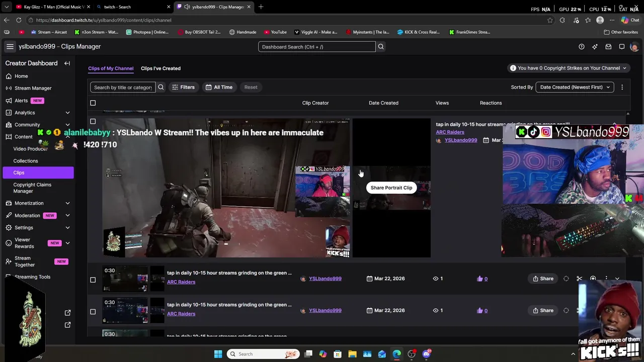Screen dimensions: 644x362
Task: Tick checkbox for second Mar 22 clip row
Action: [x=93, y=312]
